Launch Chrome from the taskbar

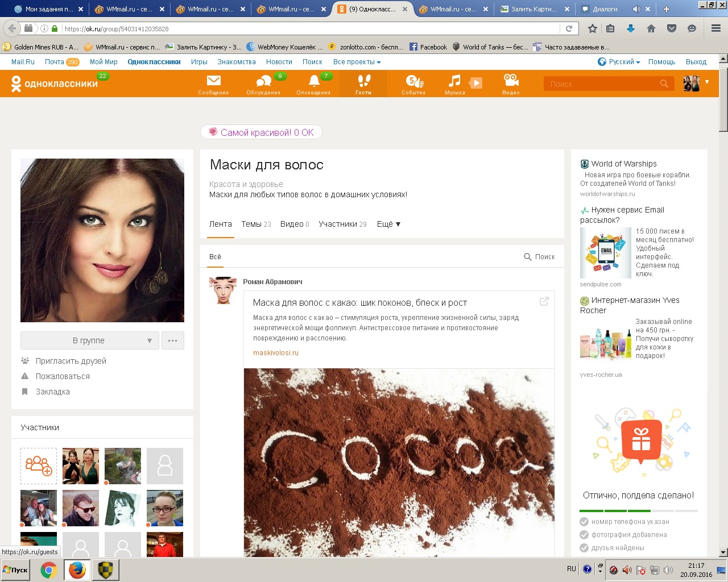(x=49, y=570)
